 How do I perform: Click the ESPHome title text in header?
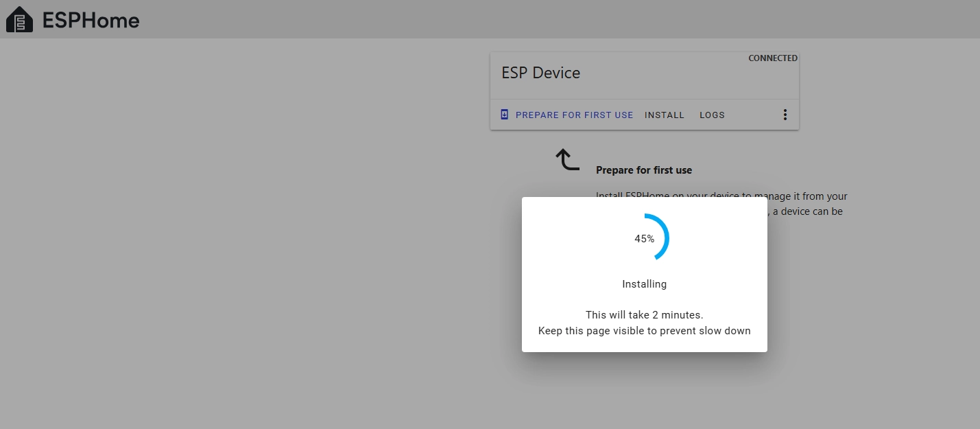pyautogui.click(x=91, y=20)
